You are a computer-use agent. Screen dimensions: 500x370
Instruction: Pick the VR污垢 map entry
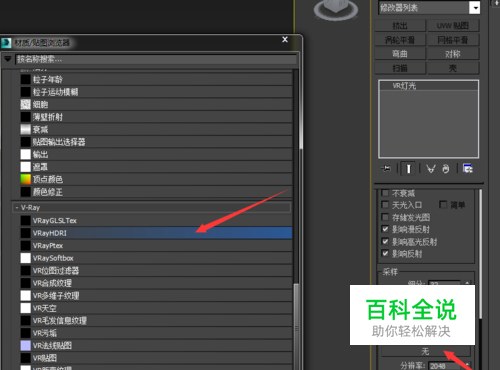pos(156,333)
